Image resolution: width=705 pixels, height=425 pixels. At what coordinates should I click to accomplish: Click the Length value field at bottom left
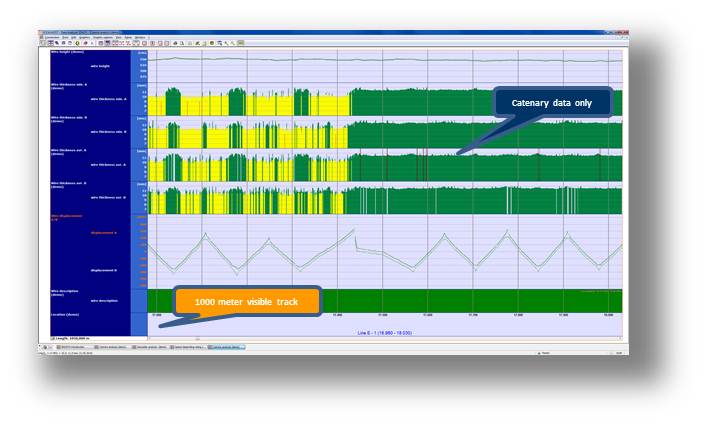72,339
